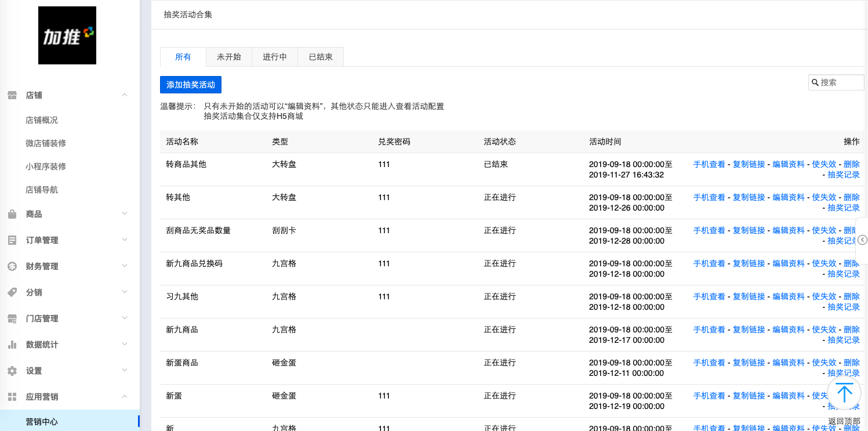
Task: Click the 添加抽奖活动 button
Action: 191,85
